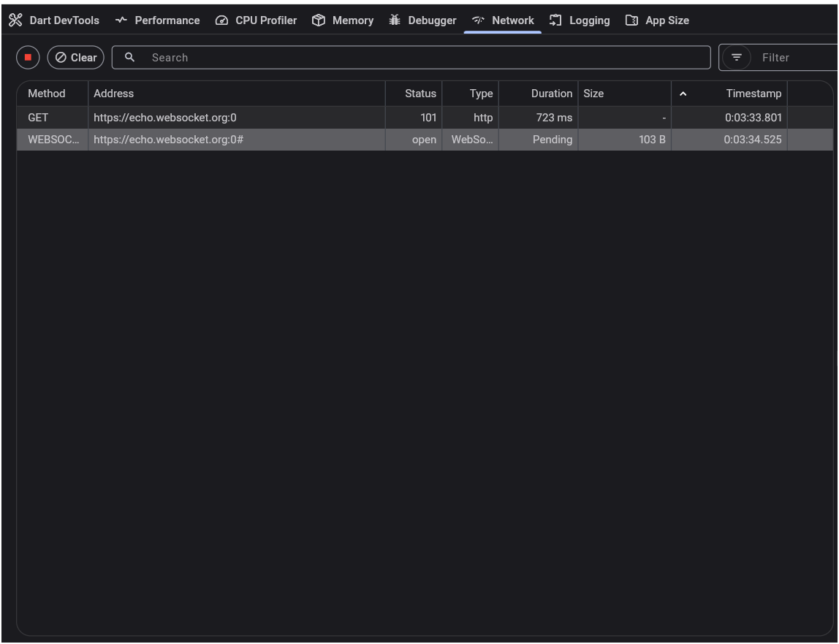Click the Dart DevTools title
Screen dimensions: 839x644
click(x=64, y=20)
